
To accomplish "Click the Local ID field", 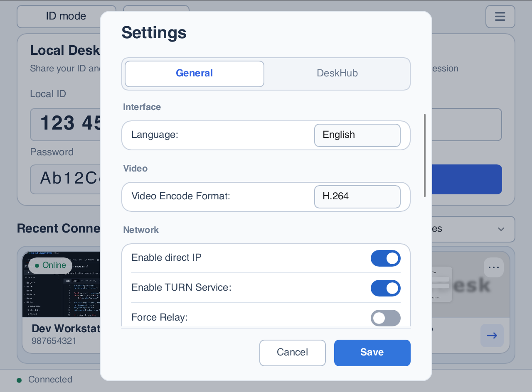I will tap(65, 125).
